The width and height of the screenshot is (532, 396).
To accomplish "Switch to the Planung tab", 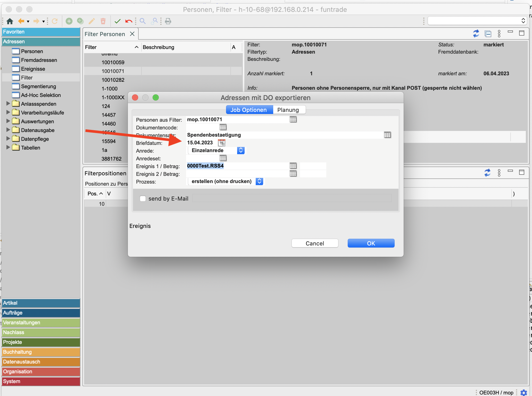I will point(288,110).
